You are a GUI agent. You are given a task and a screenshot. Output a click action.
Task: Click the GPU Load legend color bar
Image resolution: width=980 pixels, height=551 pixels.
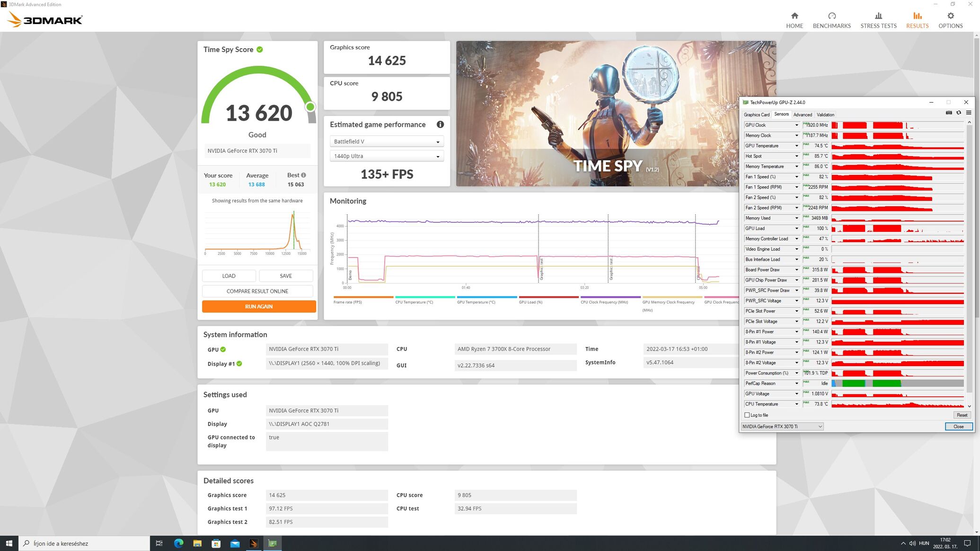(548, 297)
